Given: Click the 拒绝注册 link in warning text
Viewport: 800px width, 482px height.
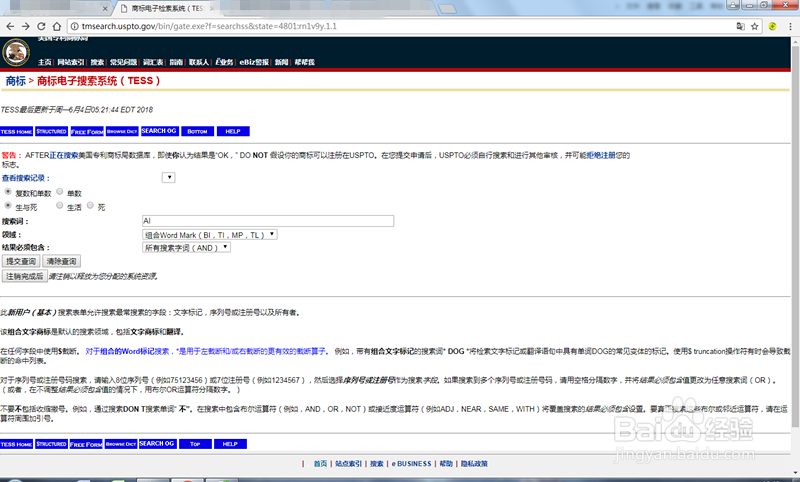Looking at the screenshot, I should [x=601, y=155].
